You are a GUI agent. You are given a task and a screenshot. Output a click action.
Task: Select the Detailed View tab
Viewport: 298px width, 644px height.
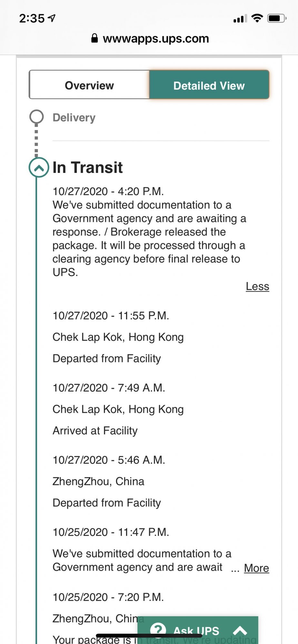tap(209, 85)
